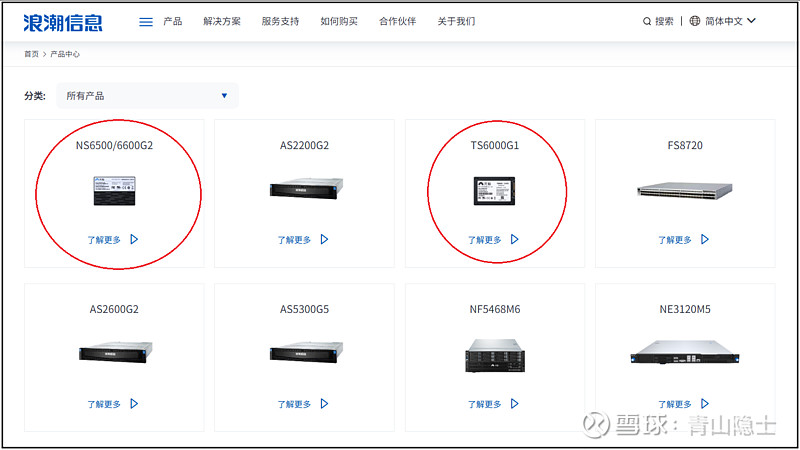800x450 pixels.
Task: Click the AS2600G2 storage product image
Action: tap(116, 352)
